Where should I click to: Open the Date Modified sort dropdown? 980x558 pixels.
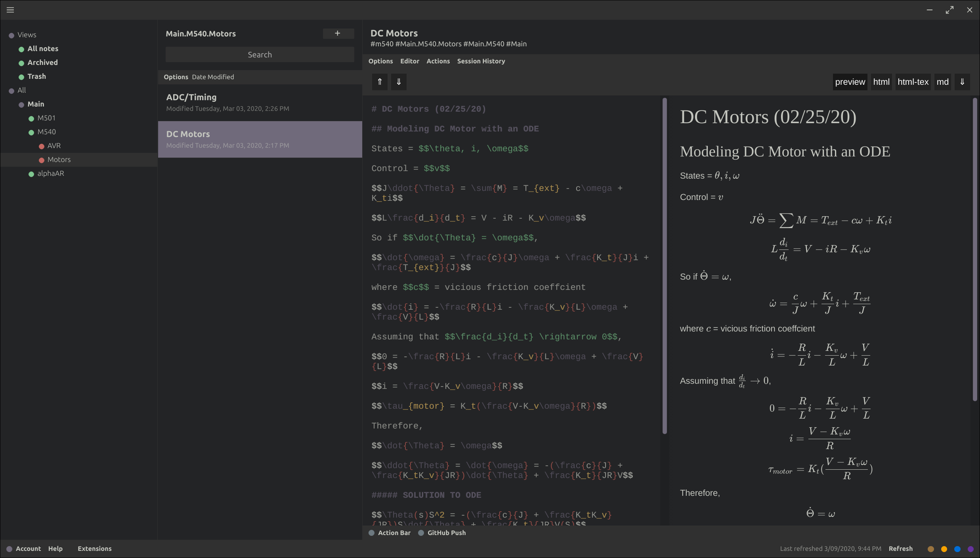[x=213, y=77]
